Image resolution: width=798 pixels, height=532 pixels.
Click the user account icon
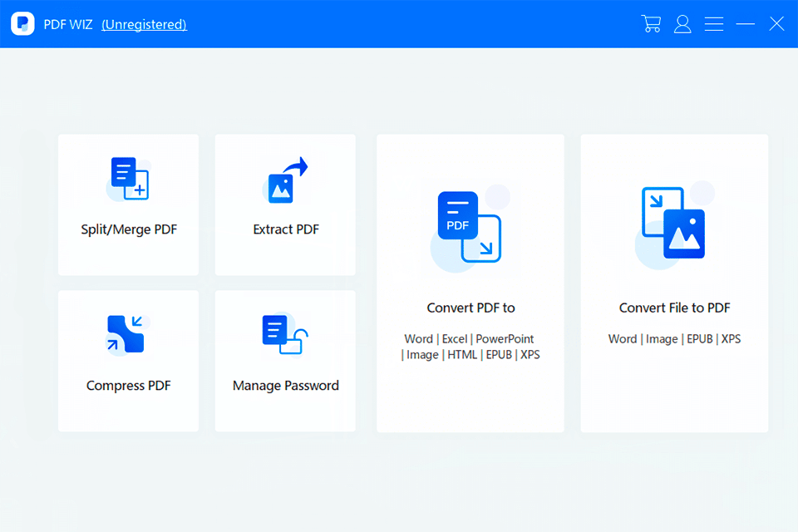tap(682, 24)
